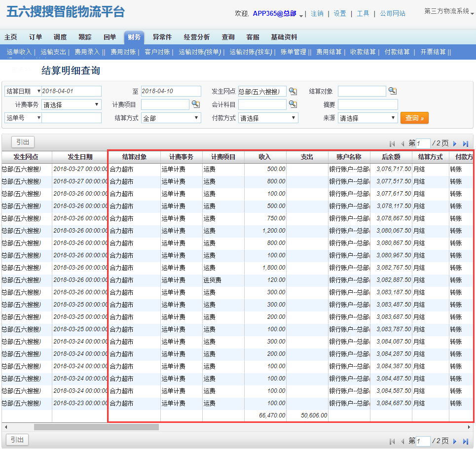Viewport: 476px width, 449px height.
Task: Sort by 发生日期 column header
Action: tap(80, 157)
